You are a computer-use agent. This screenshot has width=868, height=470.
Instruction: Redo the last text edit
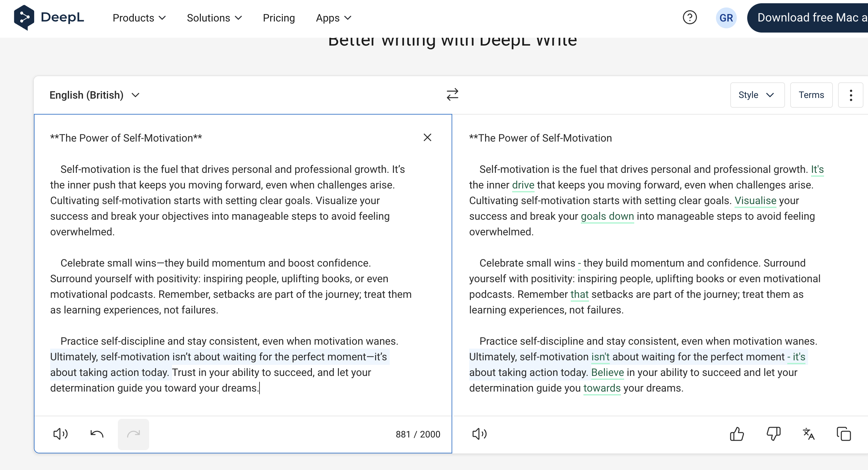coord(133,434)
